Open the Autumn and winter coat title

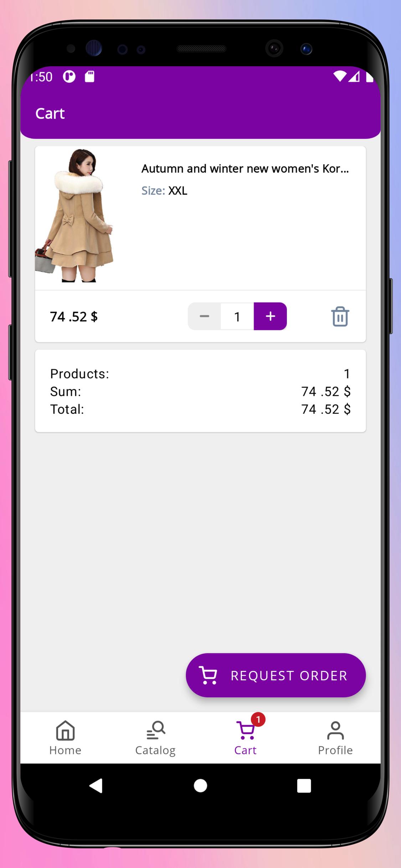point(245,169)
